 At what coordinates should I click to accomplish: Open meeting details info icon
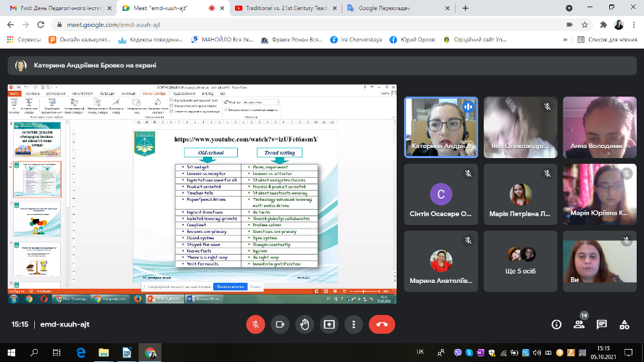click(556, 324)
